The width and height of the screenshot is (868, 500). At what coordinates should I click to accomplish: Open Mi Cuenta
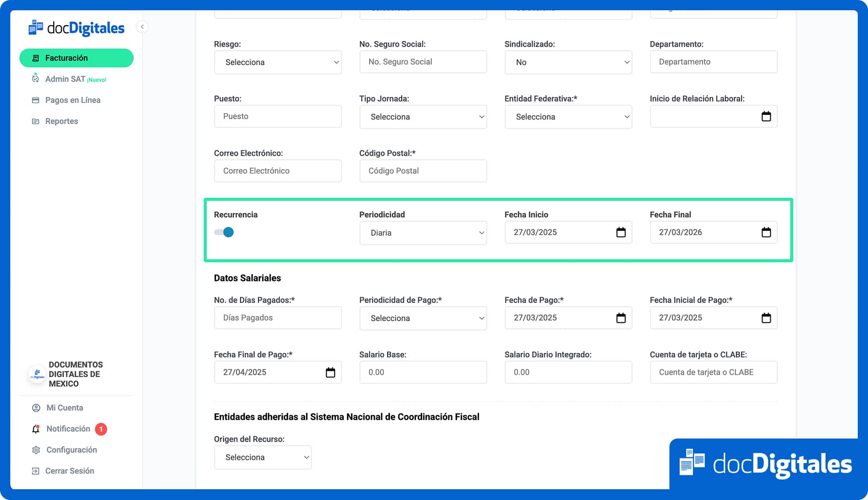pos(64,408)
